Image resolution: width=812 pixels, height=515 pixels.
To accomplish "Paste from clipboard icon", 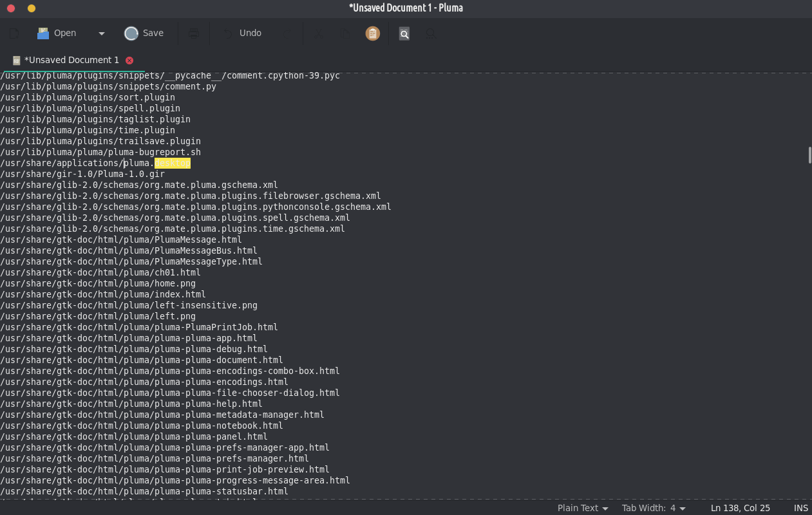I will (x=372, y=33).
